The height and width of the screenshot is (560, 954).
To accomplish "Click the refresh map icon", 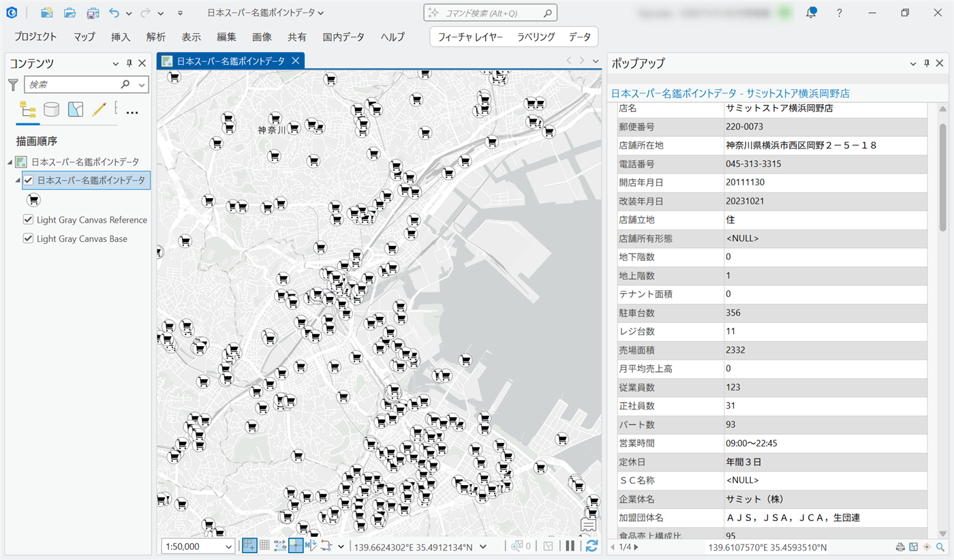I will click(x=591, y=546).
